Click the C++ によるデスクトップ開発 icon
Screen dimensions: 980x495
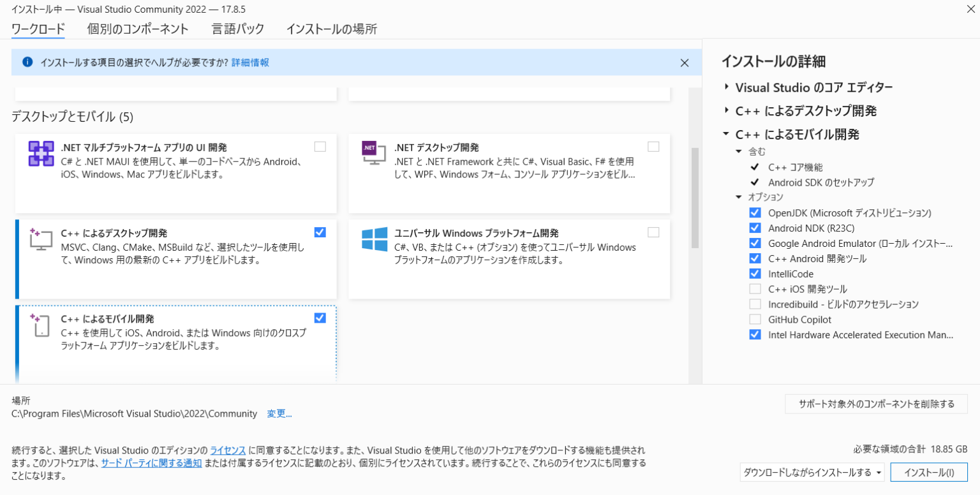click(x=41, y=239)
